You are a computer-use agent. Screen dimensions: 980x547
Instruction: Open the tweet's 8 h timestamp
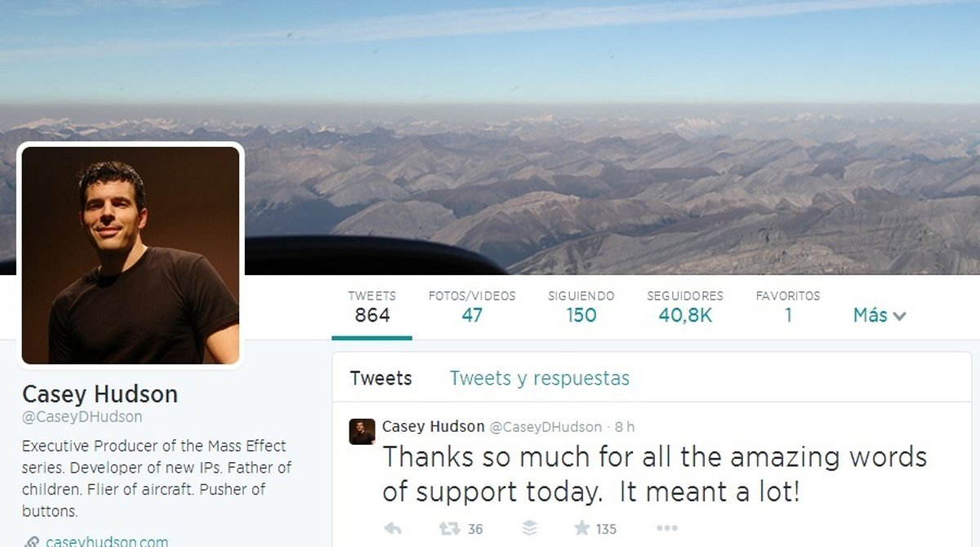625,427
